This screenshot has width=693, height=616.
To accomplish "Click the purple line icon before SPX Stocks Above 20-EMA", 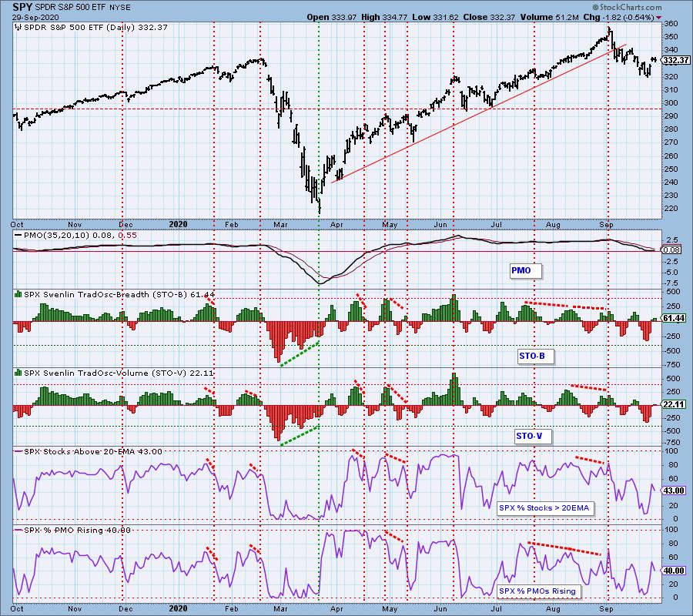I will [x=18, y=452].
